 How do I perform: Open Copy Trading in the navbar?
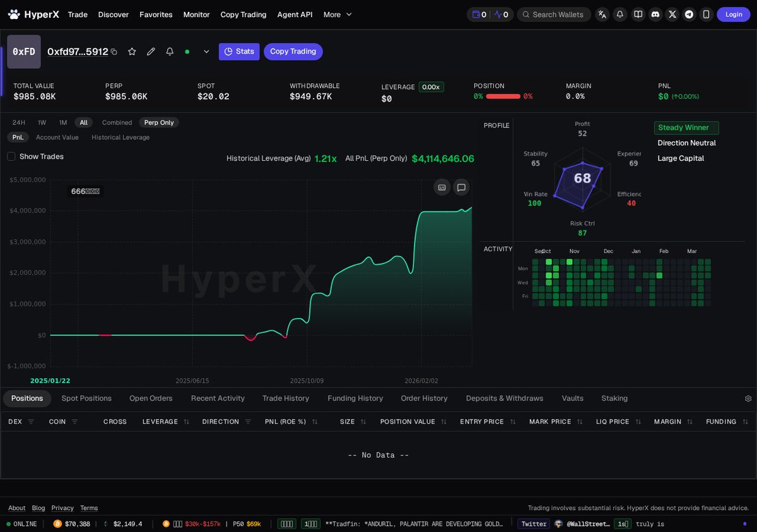244,14
